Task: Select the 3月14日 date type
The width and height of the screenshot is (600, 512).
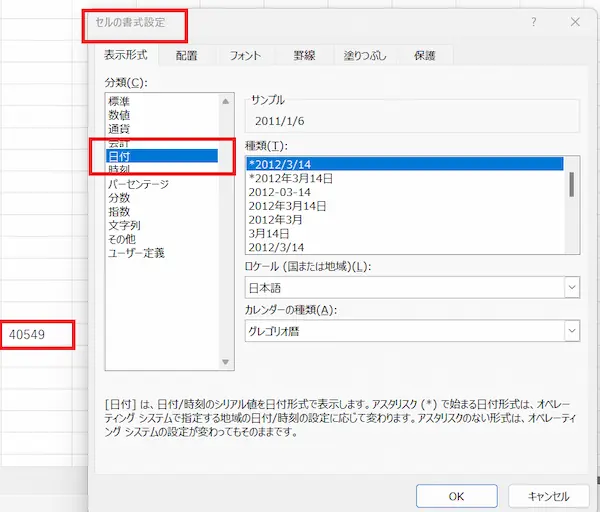Action: click(x=270, y=233)
